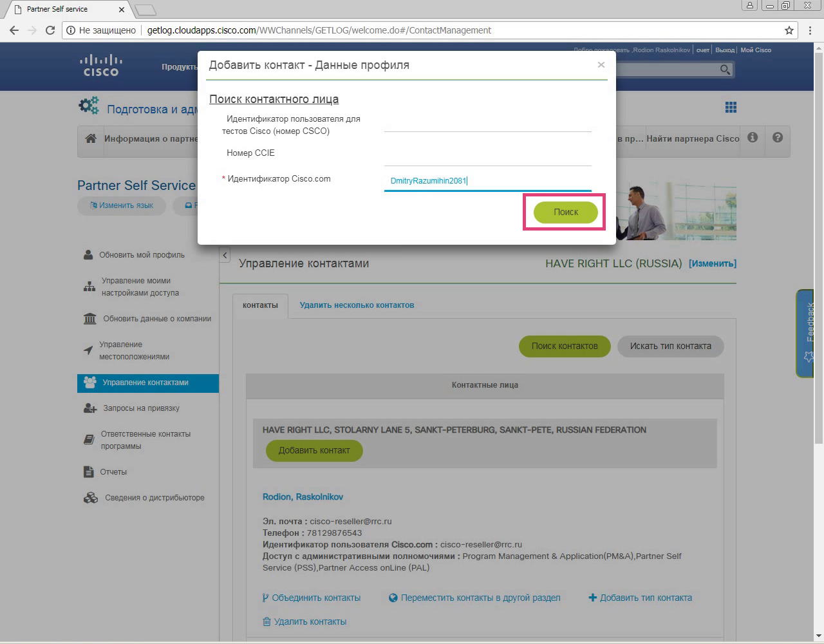
Task: Collapse the sidebar with chevron arrow
Action: 225,255
